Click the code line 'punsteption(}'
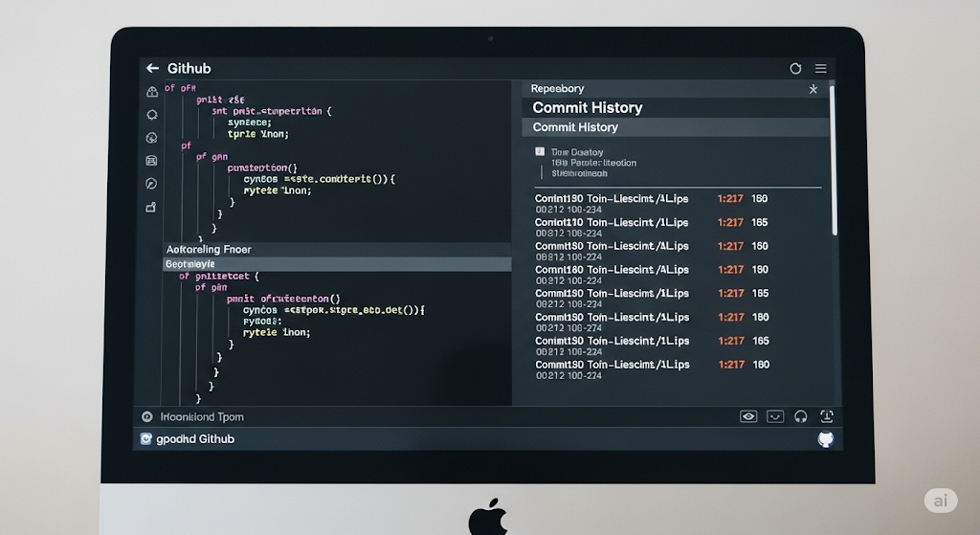The image size is (980, 535). tap(262, 167)
